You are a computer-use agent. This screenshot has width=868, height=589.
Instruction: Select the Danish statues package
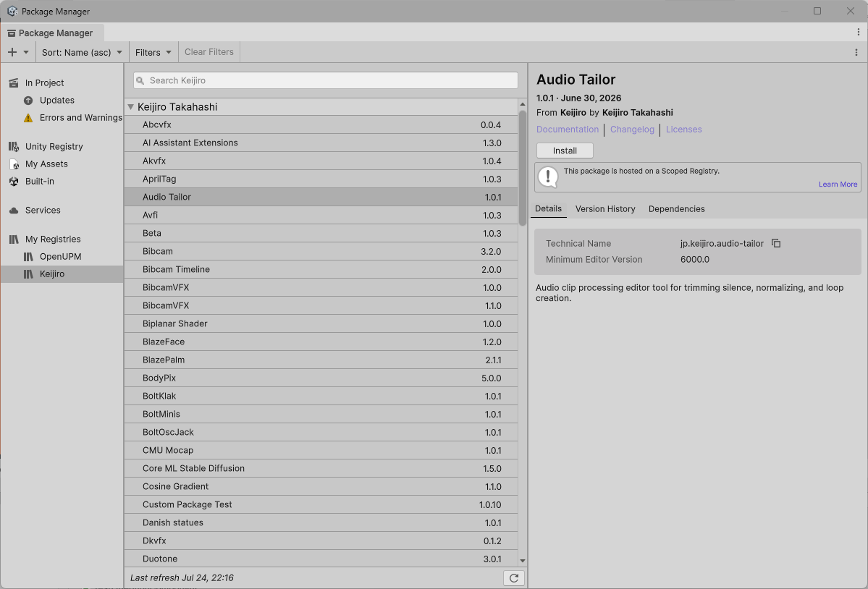[x=321, y=522]
